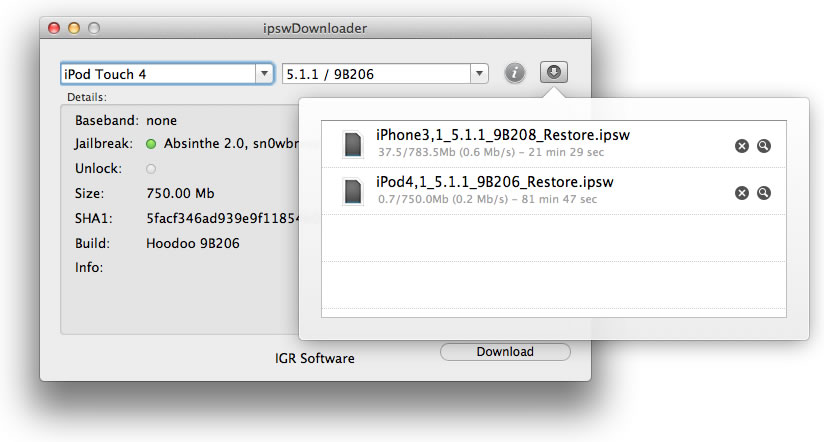The image size is (824, 442).
Task: Expand the iPod Touch 4 device dropdown
Action: 264,74
